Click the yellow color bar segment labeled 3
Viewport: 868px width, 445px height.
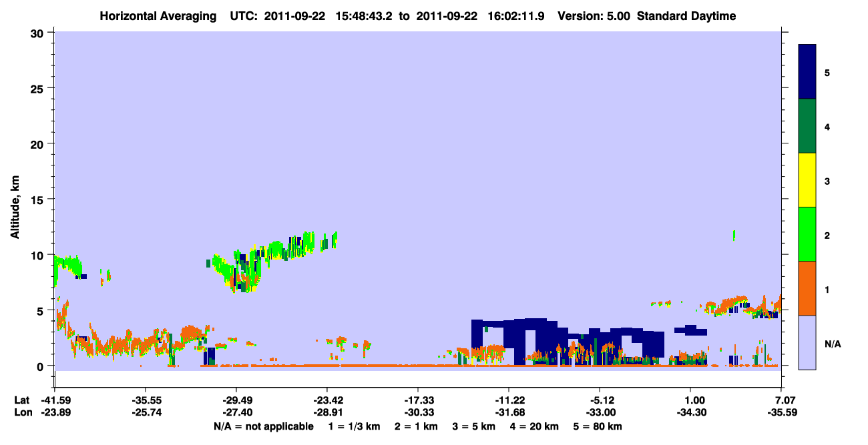(807, 180)
